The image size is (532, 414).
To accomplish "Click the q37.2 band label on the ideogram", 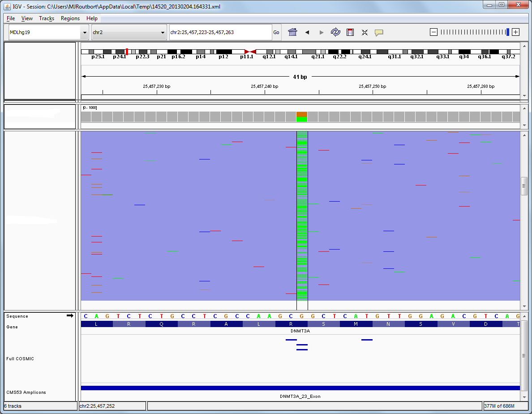I will click(508, 56).
